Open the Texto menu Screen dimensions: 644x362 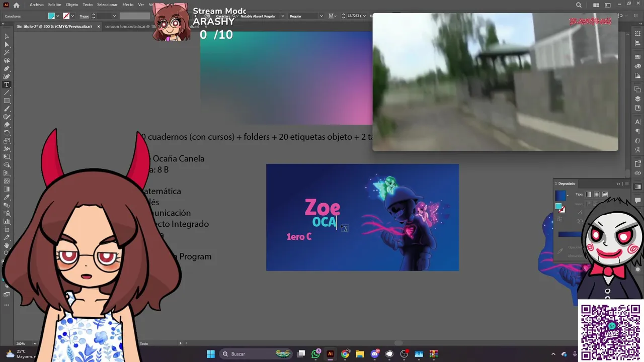pos(88,5)
